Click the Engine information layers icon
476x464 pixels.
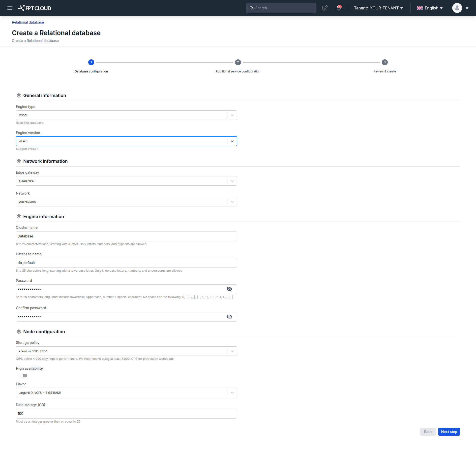pyautogui.click(x=19, y=216)
